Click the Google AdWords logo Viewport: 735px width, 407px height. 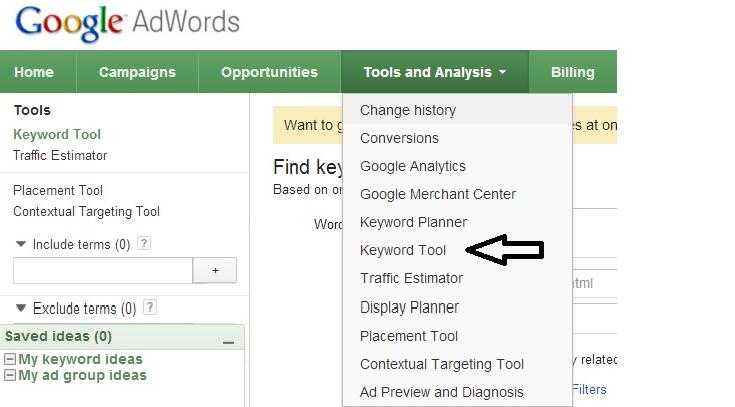tap(128, 23)
